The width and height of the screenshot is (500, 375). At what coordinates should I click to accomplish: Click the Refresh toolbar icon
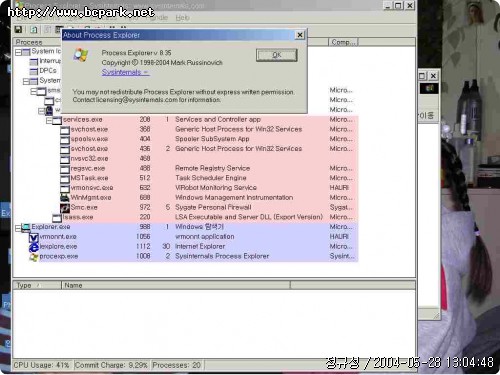click(34, 29)
